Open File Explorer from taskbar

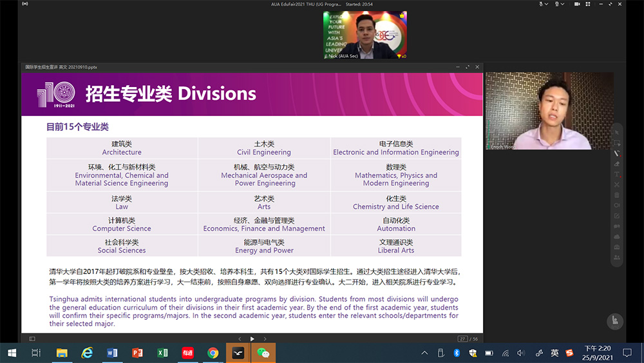(62, 353)
